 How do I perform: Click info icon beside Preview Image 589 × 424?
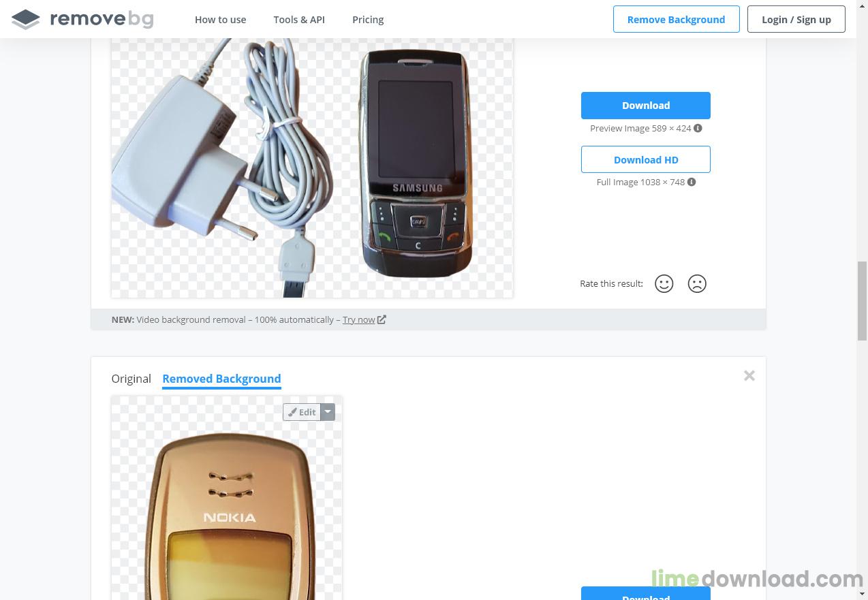698,128
